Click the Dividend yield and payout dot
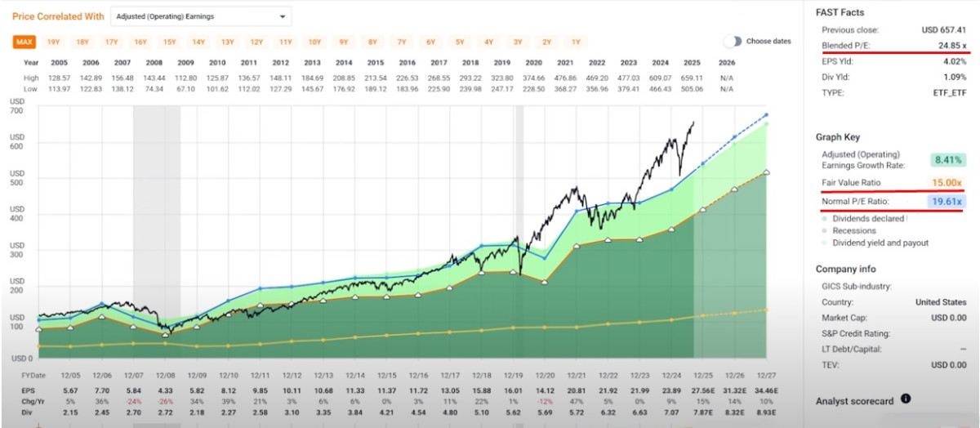This screenshot has height=428, width=980. [826, 243]
